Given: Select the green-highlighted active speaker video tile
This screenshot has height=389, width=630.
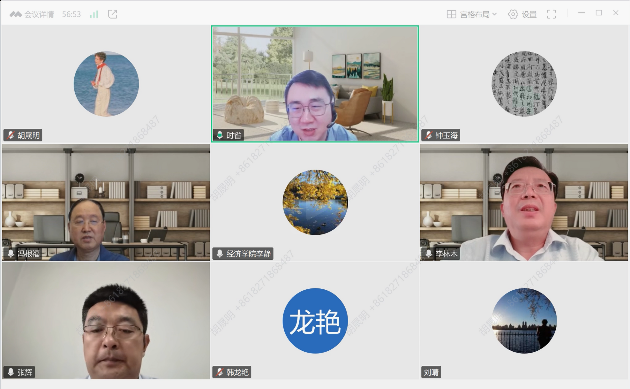Looking at the screenshot, I should [x=315, y=84].
